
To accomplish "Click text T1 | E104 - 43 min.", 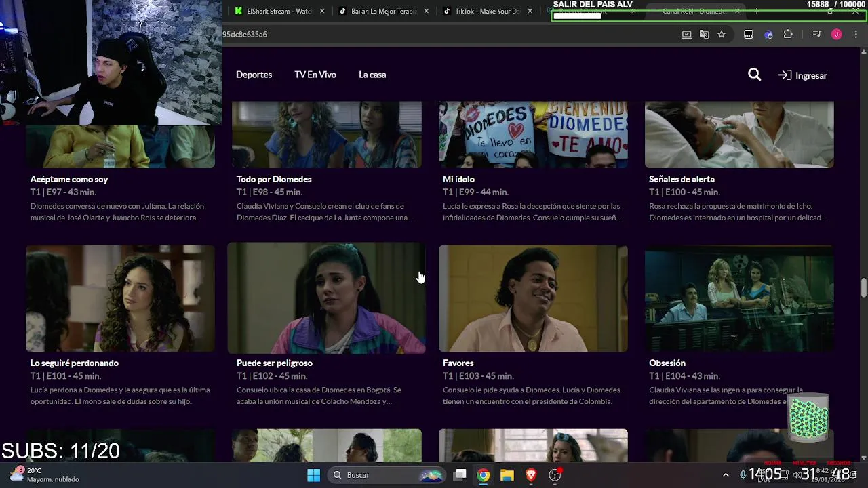I will pos(684,375).
